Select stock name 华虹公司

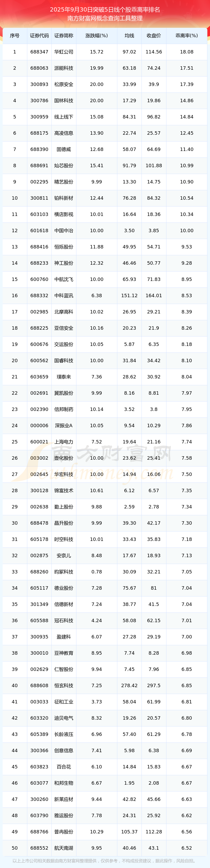[64, 52]
